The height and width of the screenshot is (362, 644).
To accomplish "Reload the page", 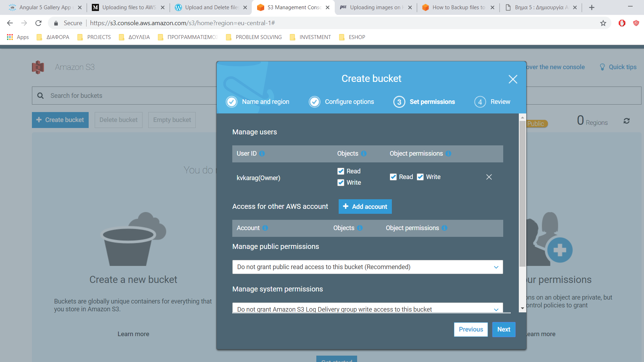I will (x=38, y=23).
